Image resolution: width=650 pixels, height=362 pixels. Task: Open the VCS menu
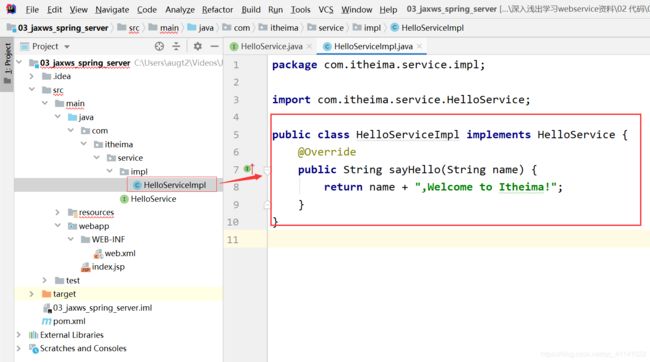(x=325, y=10)
